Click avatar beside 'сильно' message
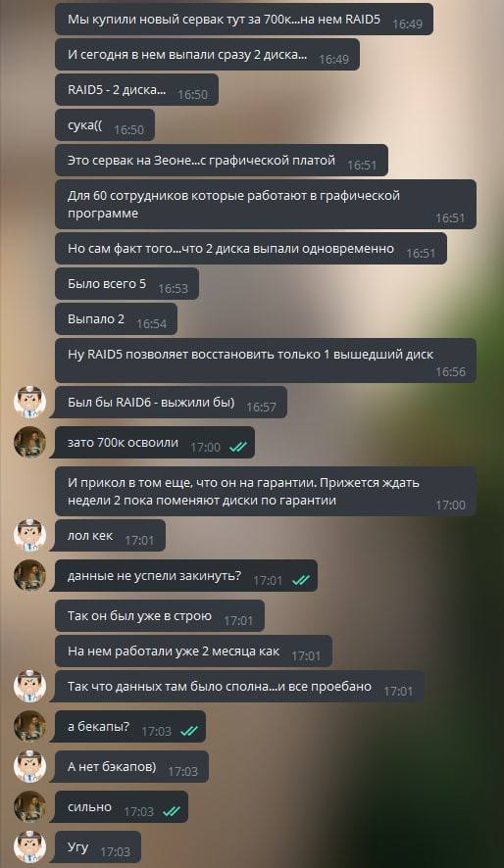This screenshot has width=504, height=868. (x=29, y=806)
